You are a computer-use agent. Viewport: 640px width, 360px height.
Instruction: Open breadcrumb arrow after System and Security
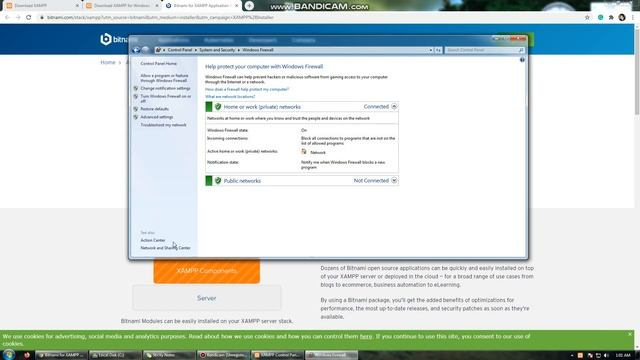(x=239, y=50)
